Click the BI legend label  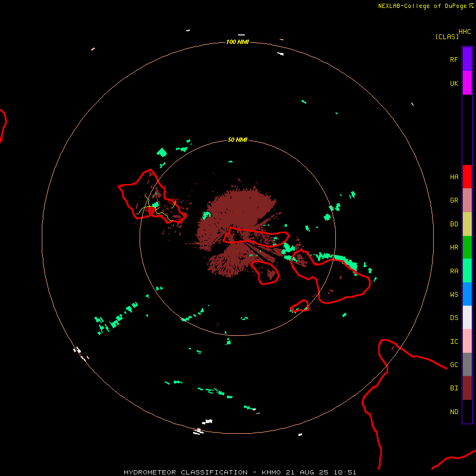point(454,388)
